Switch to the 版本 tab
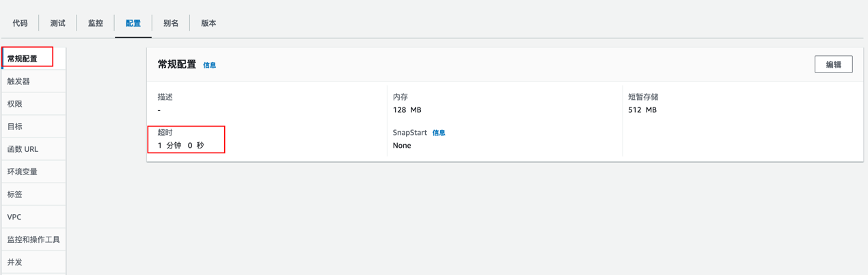The height and width of the screenshot is (275, 868). tap(208, 23)
